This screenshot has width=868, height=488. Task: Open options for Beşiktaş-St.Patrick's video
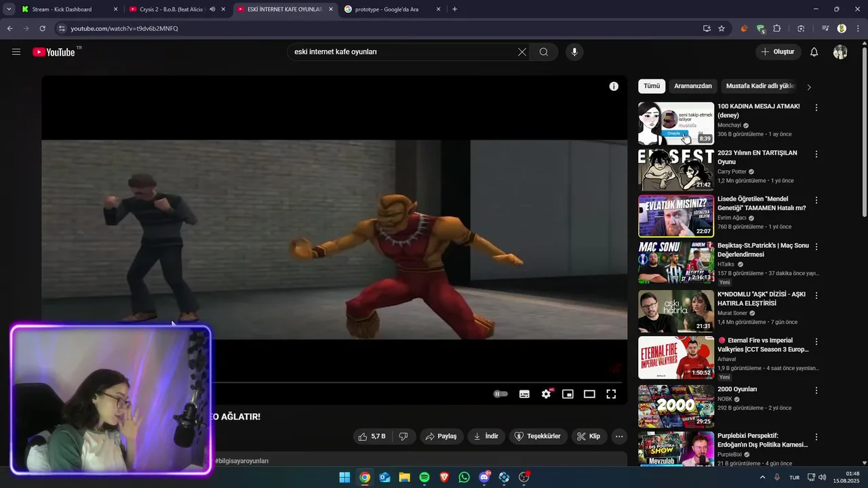816,247
